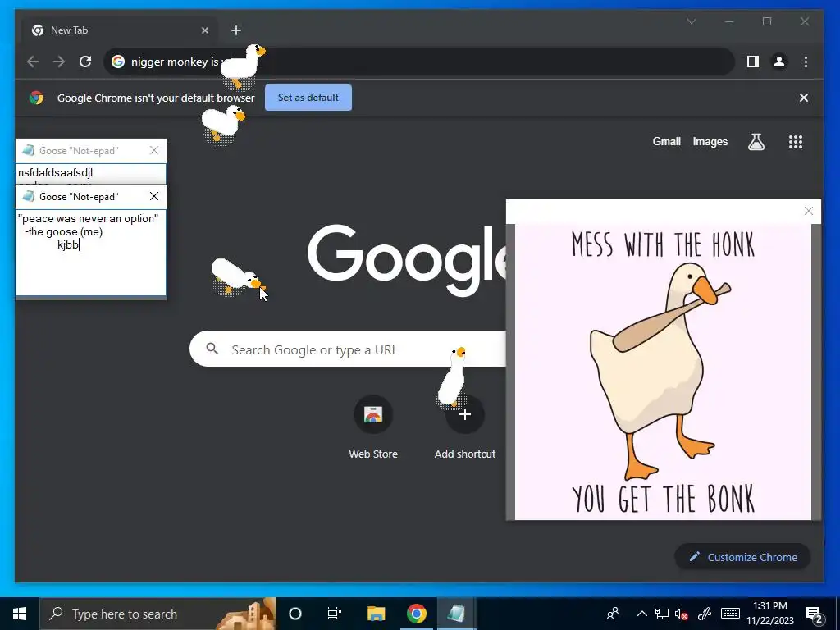Viewport: 840px width, 630px height.
Task: Open the Google apps grid
Action: click(x=796, y=142)
